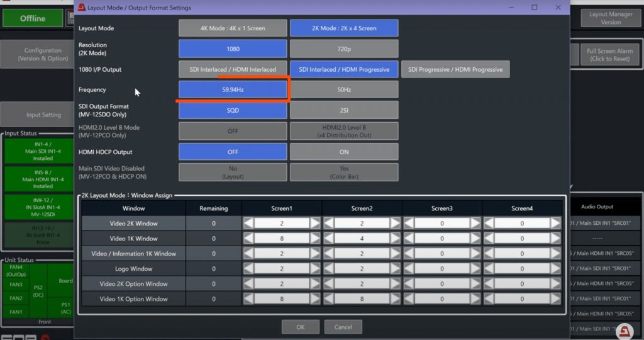Click the red app logo in dialog title bar
This screenshot has width=644, height=340.
point(81,8)
